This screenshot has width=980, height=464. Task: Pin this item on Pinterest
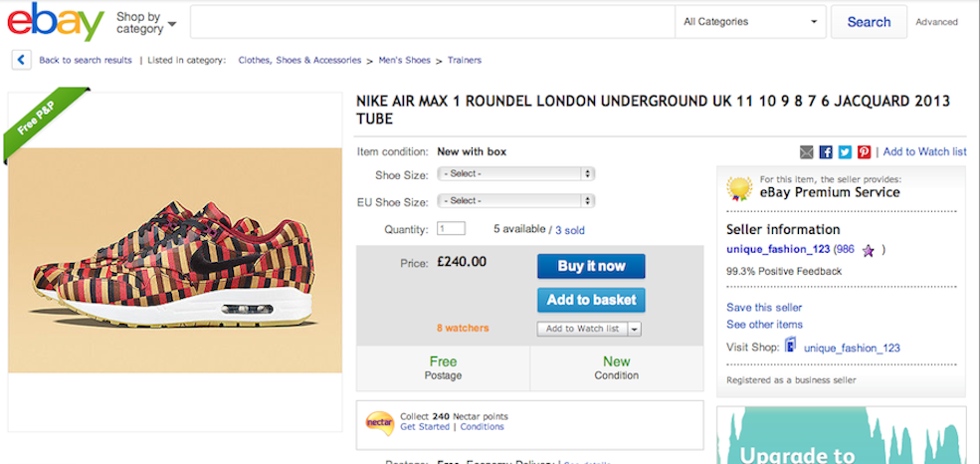pyautogui.click(x=864, y=152)
